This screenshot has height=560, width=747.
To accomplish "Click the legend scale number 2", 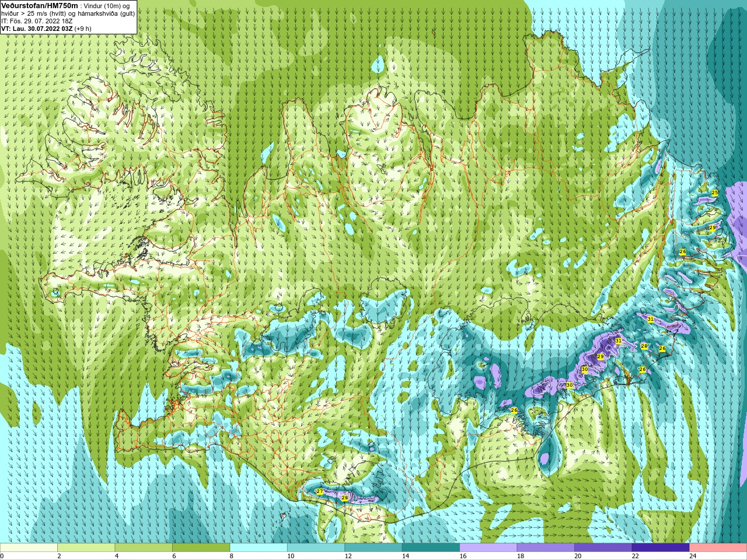I will [59, 556].
